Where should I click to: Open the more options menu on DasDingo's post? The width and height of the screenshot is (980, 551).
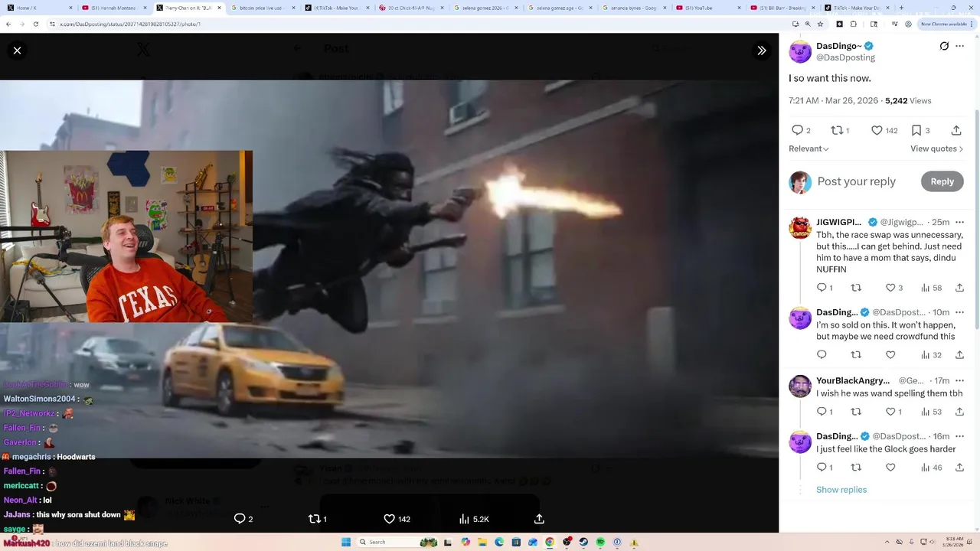(x=959, y=46)
